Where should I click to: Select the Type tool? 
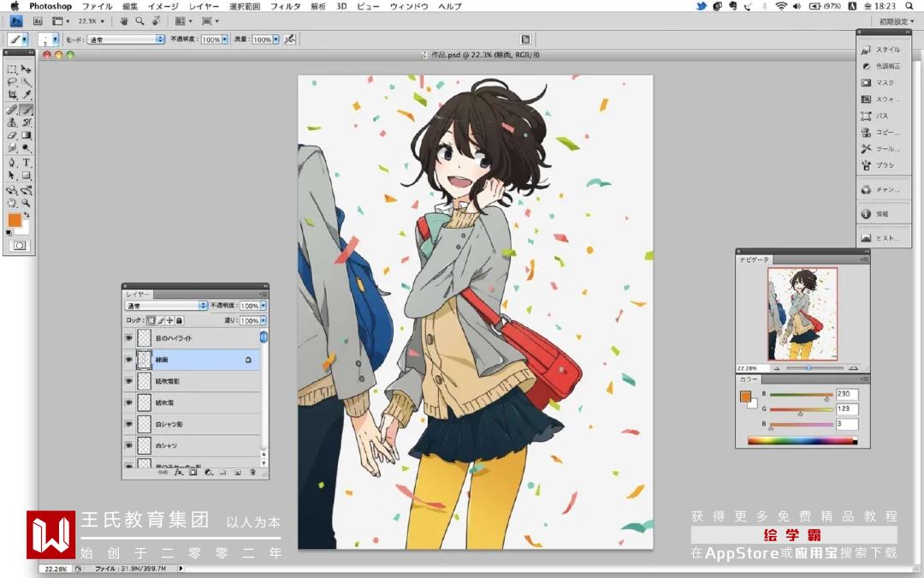[26, 163]
